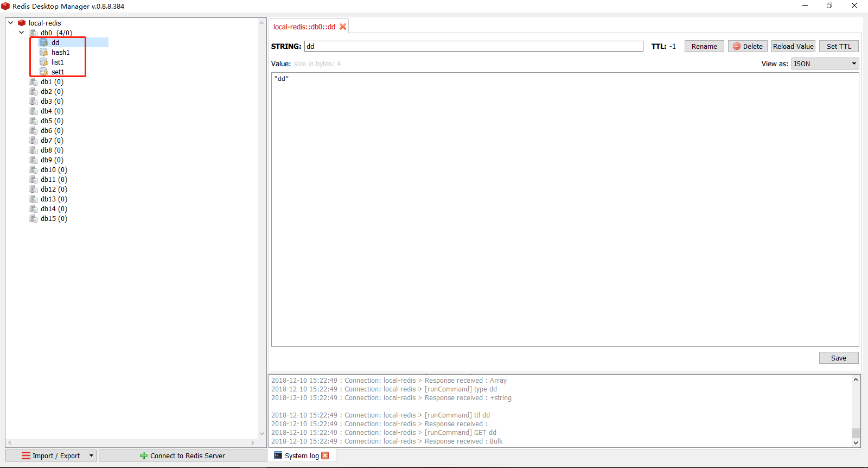Select the hash1 key label
The width and height of the screenshot is (868, 468).
pos(61,53)
